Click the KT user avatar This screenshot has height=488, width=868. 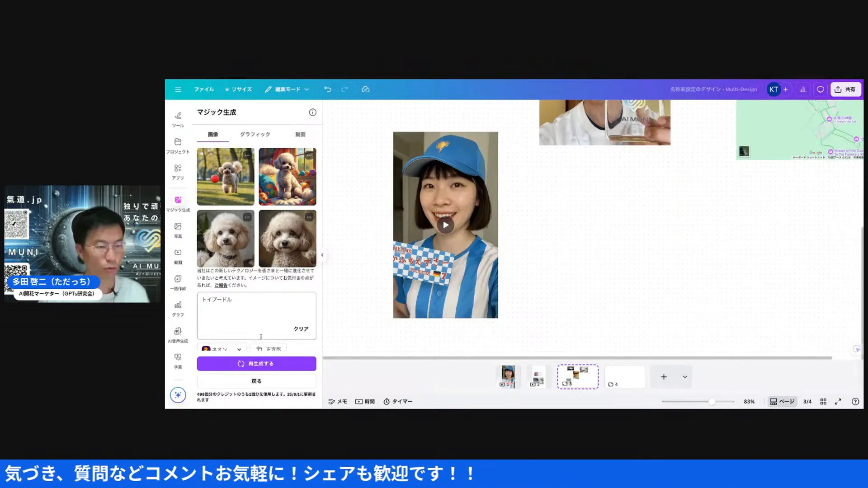pos(774,89)
